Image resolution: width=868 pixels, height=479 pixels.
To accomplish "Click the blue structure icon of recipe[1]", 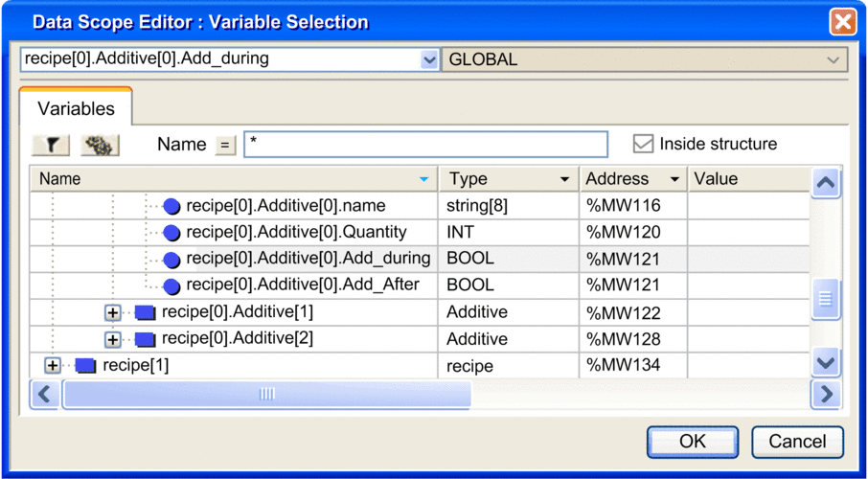I will (x=85, y=366).
